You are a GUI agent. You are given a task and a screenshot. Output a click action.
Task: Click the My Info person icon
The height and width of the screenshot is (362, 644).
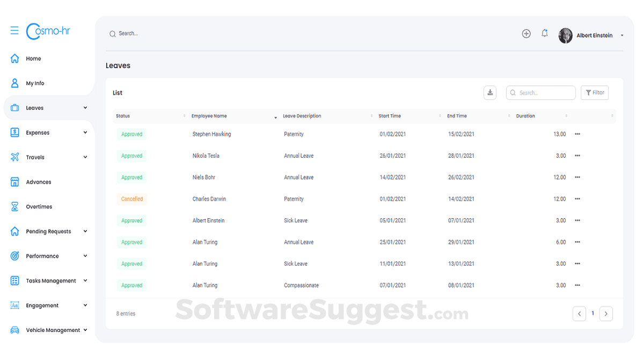pyautogui.click(x=15, y=83)
